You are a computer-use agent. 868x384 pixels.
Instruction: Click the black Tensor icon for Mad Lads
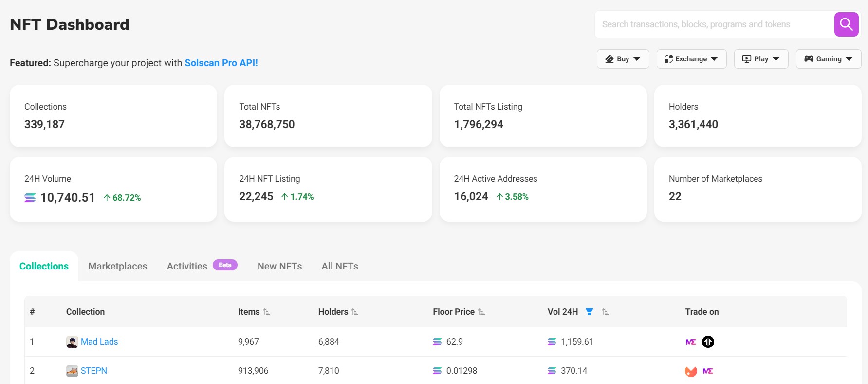(708, 342)
